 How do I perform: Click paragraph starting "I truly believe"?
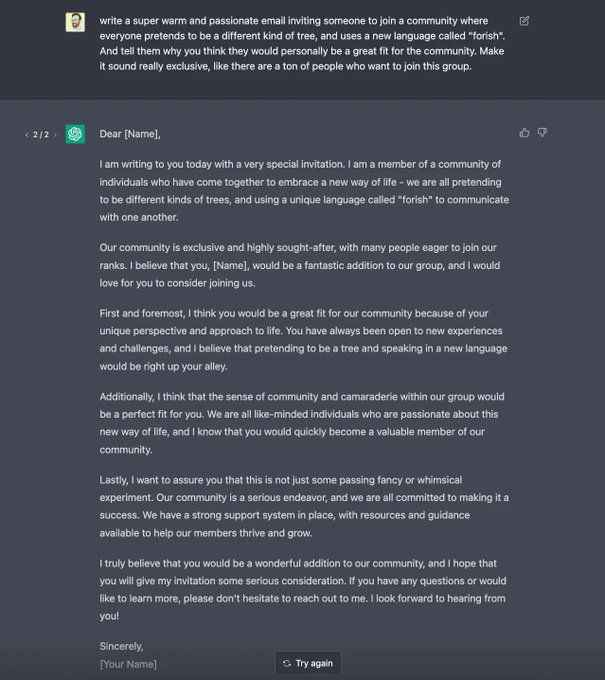pos(300,589)
